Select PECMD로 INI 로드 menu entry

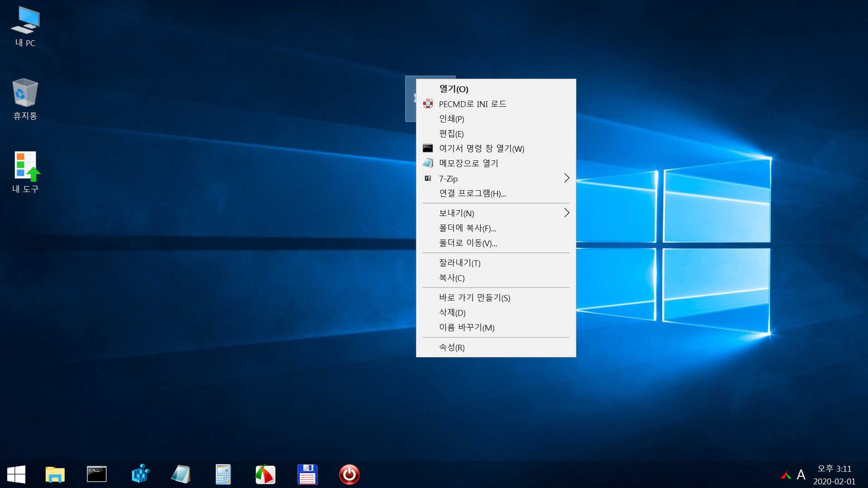click(x=496, y=104)
